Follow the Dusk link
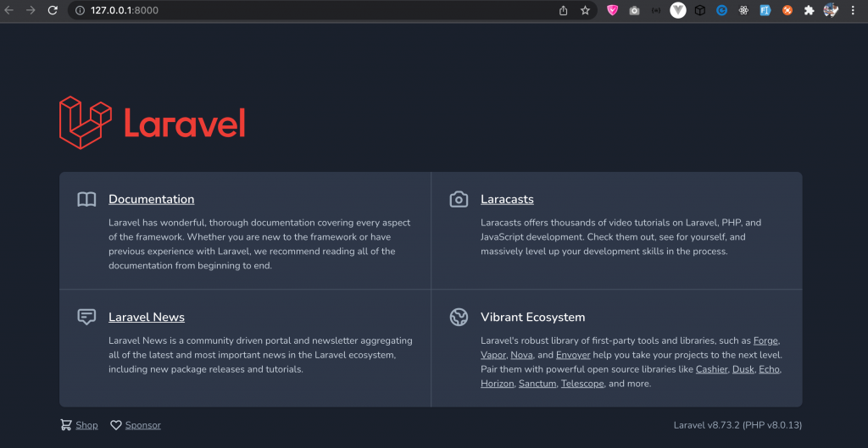 pos(743,369)
